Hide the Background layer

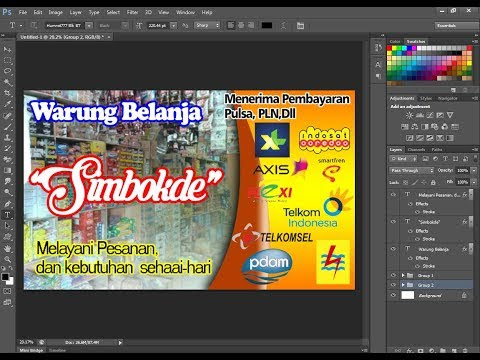[x=393, y=295]
